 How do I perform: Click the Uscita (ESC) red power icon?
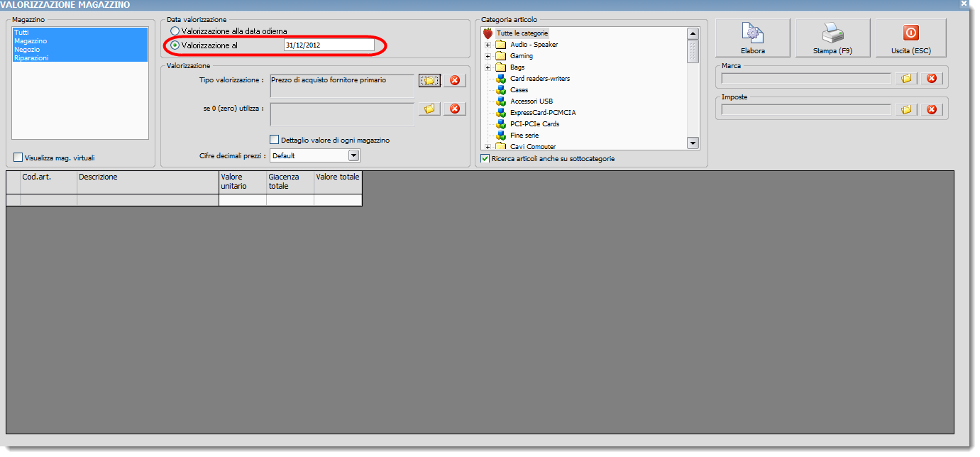[910, 33]
